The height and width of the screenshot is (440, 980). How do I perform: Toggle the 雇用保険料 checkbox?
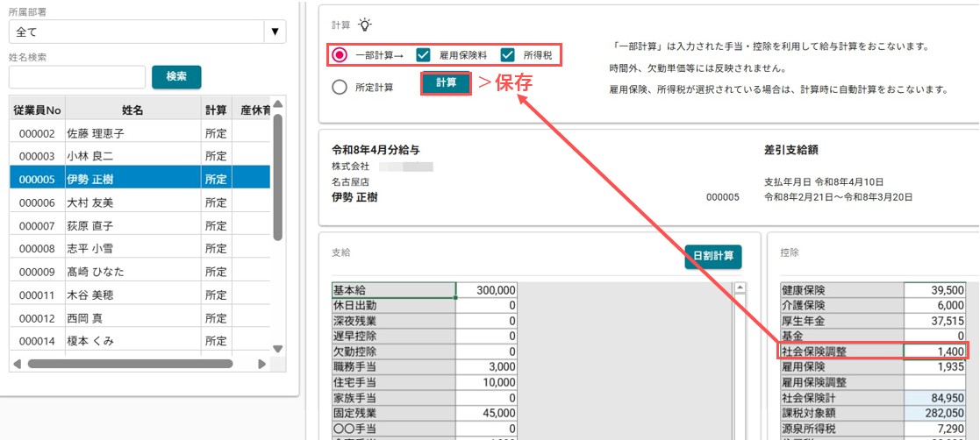coord(423,55)
